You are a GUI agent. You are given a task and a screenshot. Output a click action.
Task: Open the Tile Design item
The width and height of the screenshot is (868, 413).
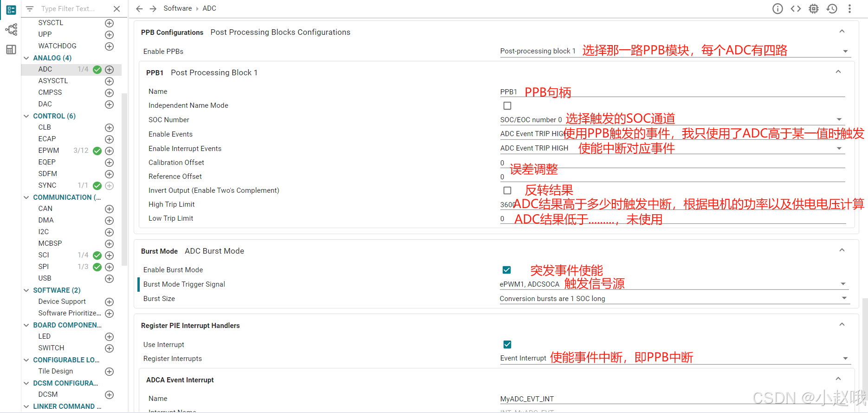(56, 371)
